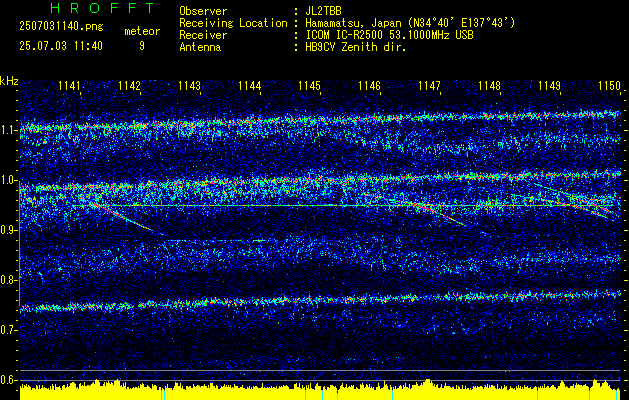Click the date stamp 25.07.03 11:40
The height and width of the screenshot is (400, 629).
click(x=61, y=46)
